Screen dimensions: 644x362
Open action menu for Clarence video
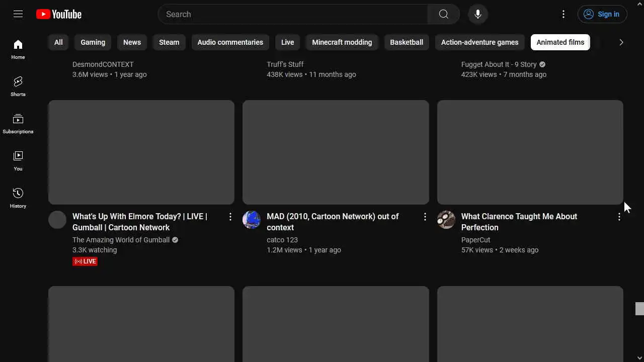619,217
